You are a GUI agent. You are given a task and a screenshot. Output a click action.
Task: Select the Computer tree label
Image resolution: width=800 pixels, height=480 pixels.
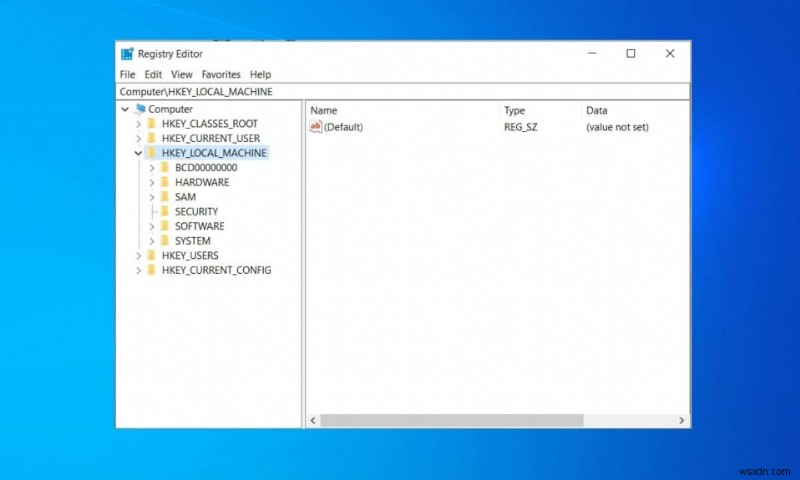[170, 109]
